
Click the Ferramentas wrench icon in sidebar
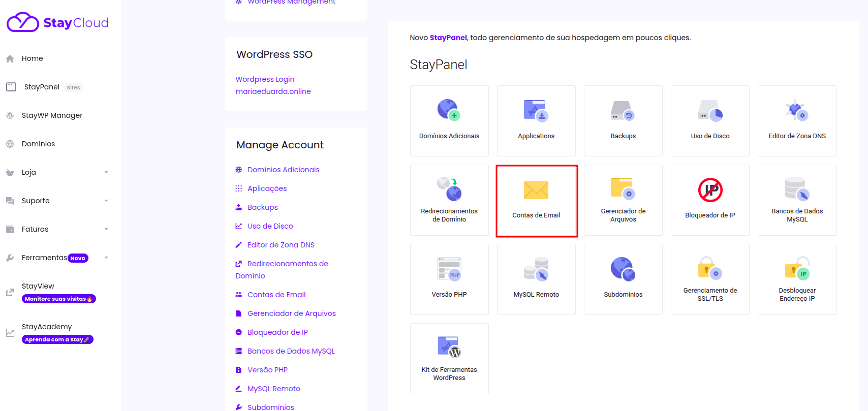click(x=10, y=258)
